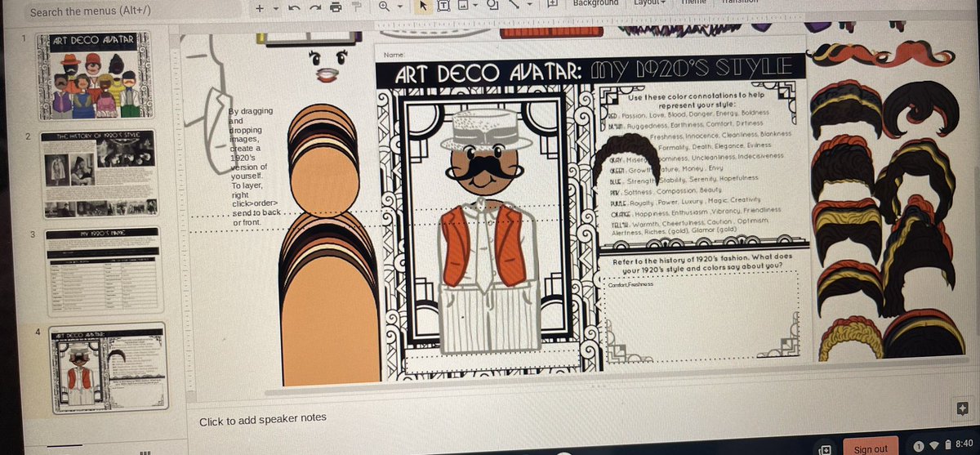The height and width of the screenshot is (455, 980).
Task: Click the 'ART DECO AVATAR' slide title
Action: pyautogui.click(x=488, y=74)
